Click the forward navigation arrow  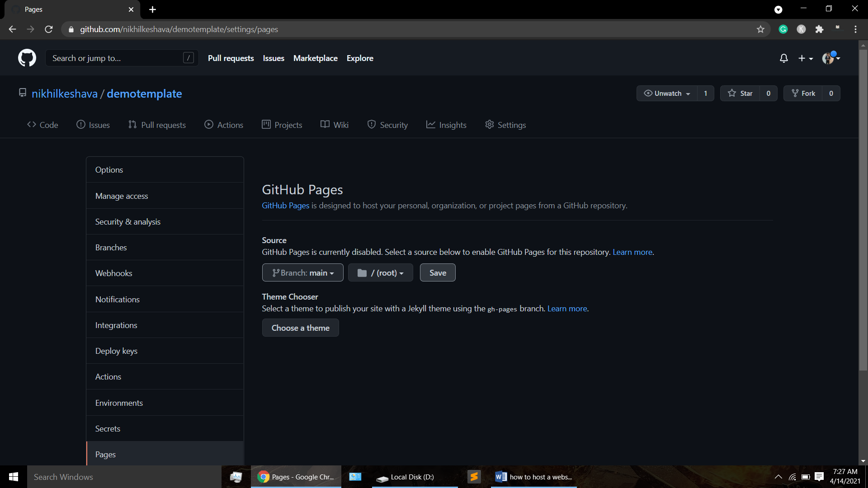point(30,29)
